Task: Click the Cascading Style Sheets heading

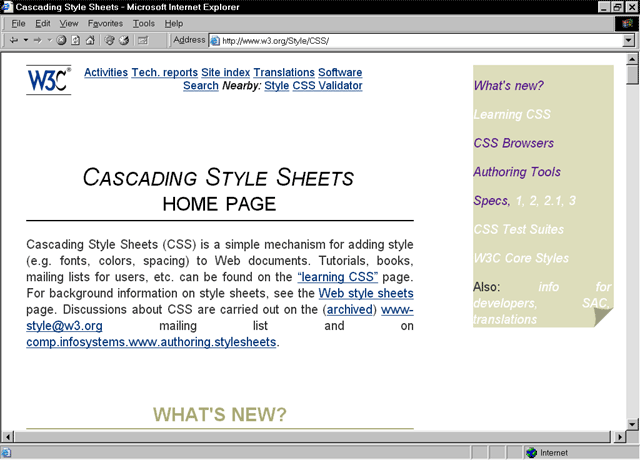Action: tap(218, 178)
